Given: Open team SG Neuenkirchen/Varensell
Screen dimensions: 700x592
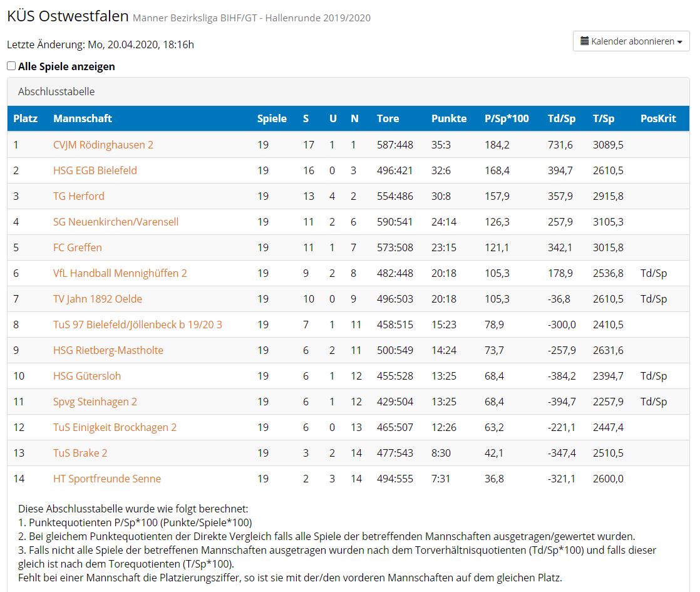Looking at the screenshot, I should click(x=116, y=222).
